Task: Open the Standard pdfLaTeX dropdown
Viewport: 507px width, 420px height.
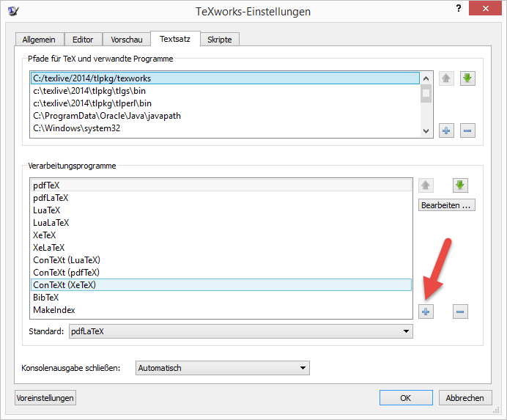Action: [240, 331]
